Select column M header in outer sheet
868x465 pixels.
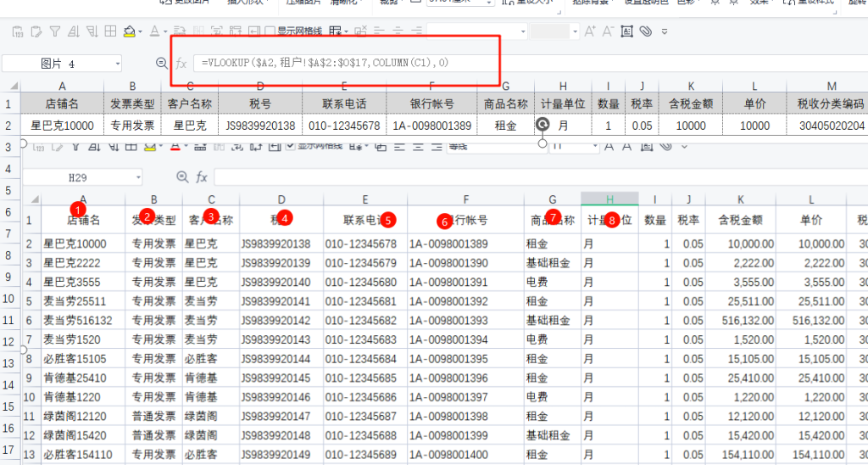click(832, 86)
